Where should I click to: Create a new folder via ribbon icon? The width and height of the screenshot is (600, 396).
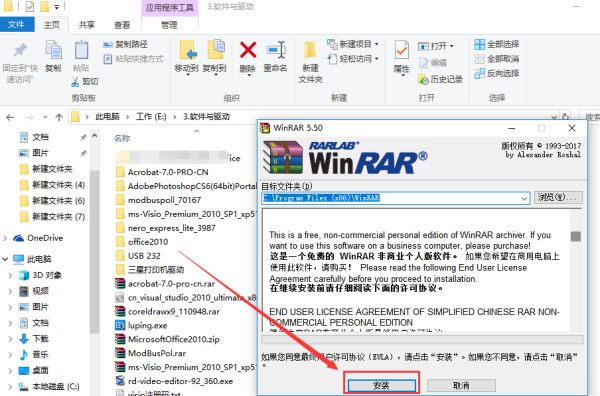[x=310, y=51]
